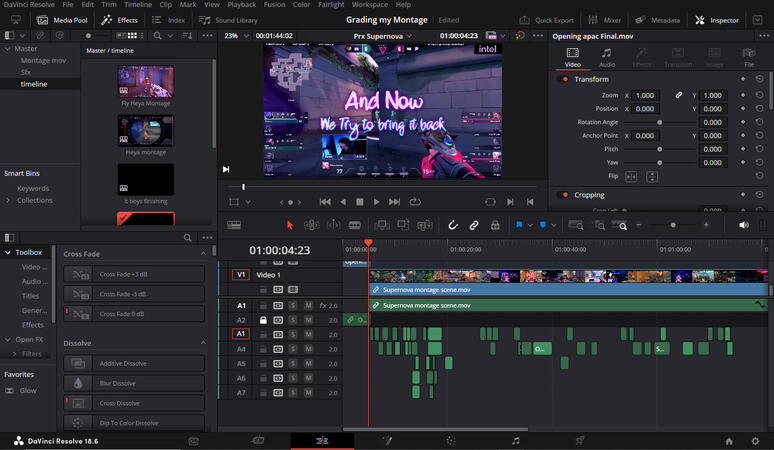This screenshot has width=774, height=450.
Task: Reset Transform using its reset arrow icon
Action: point(758,79)
